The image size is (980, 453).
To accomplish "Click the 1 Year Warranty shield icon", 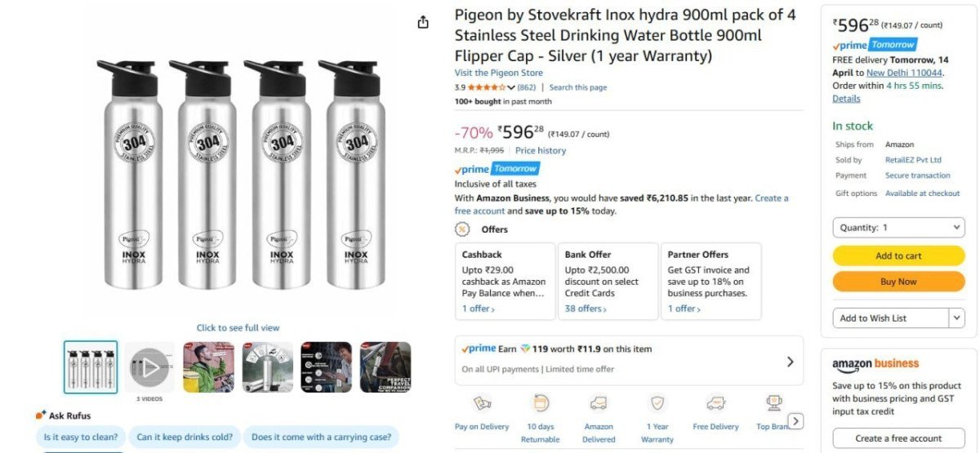I will point(657,403).
